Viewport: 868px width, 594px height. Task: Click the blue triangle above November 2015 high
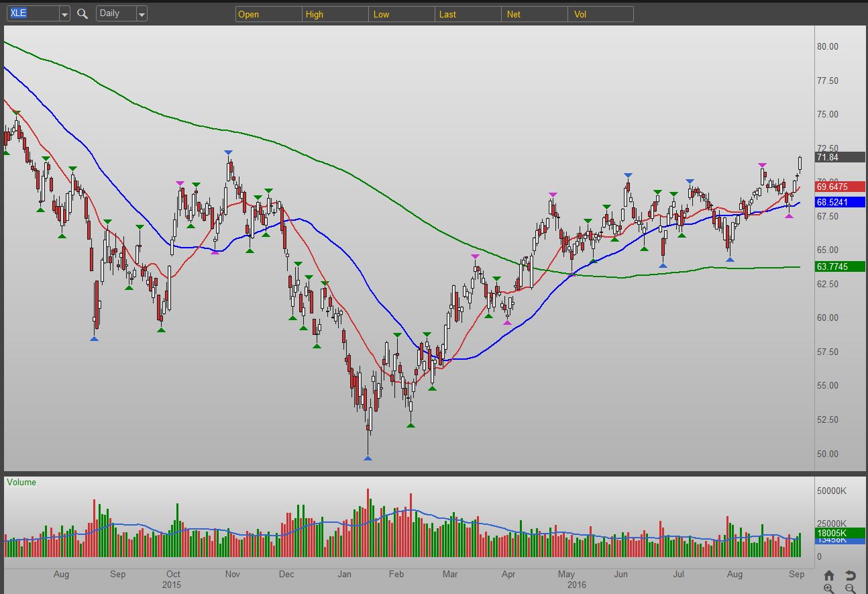pos(229,153)
